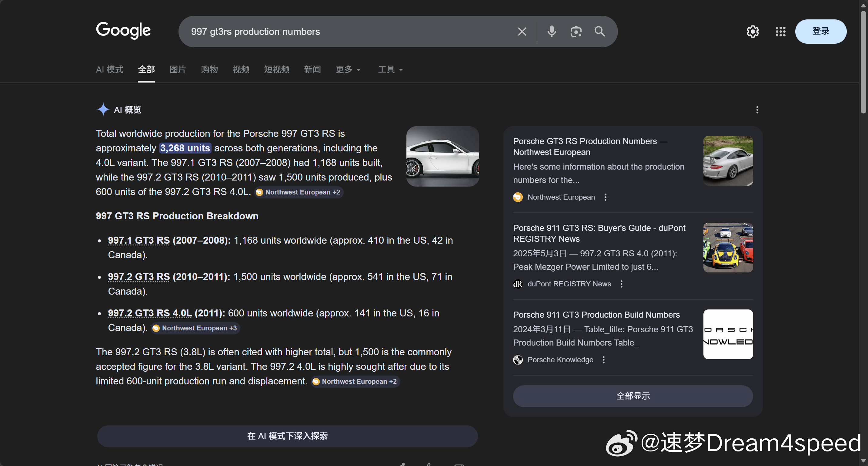The height and width of the screenshot is (466, 868).
Task: Open options for duPont REGISTRY News result
Action: 622,284
